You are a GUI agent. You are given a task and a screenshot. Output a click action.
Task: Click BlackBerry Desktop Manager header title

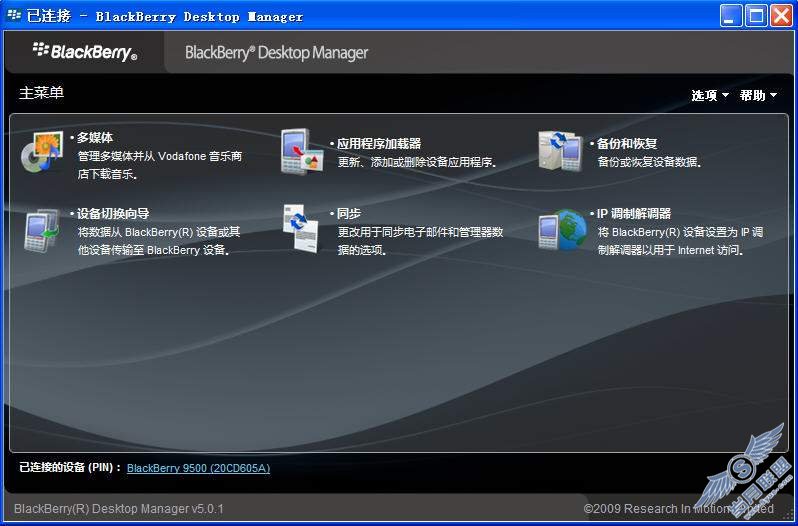coord(276,52)
